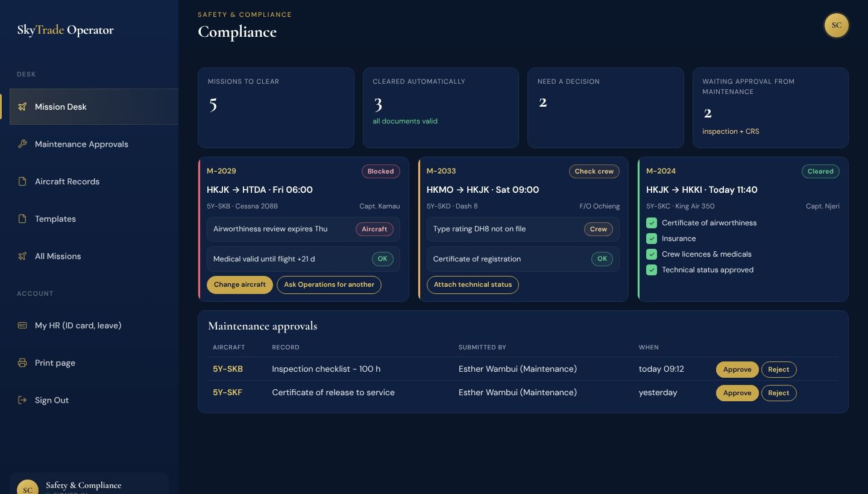868x494 pixels.
Task: Toggle the Insurance checkbox
Action: click(652, 239)
